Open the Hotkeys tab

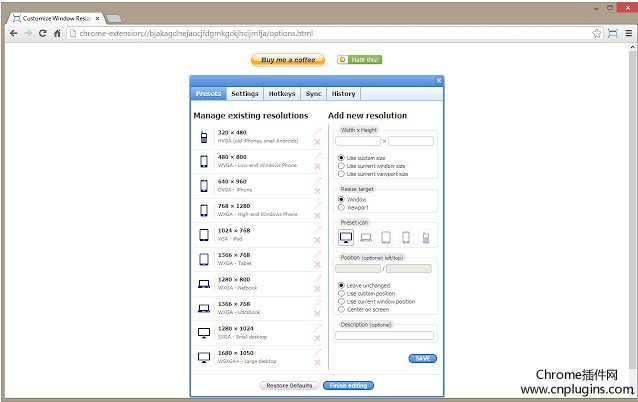pyautogui.click(x=282, y=94)
